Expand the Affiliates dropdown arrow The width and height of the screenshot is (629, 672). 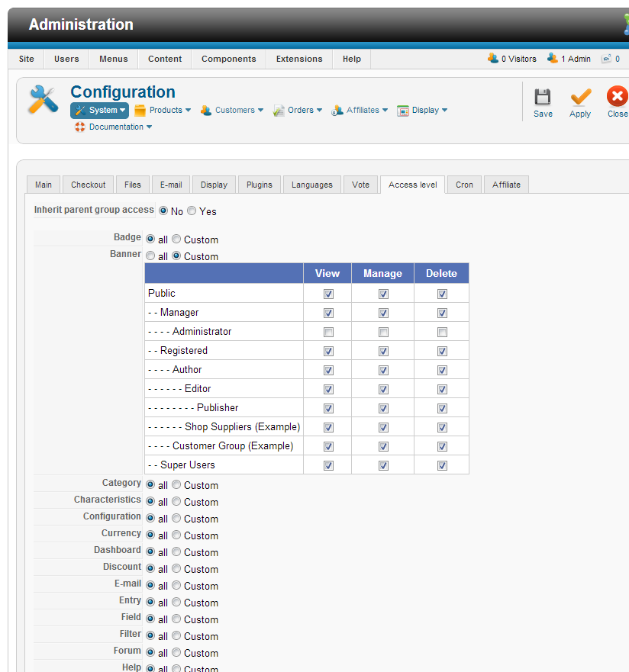coord(385,110)
